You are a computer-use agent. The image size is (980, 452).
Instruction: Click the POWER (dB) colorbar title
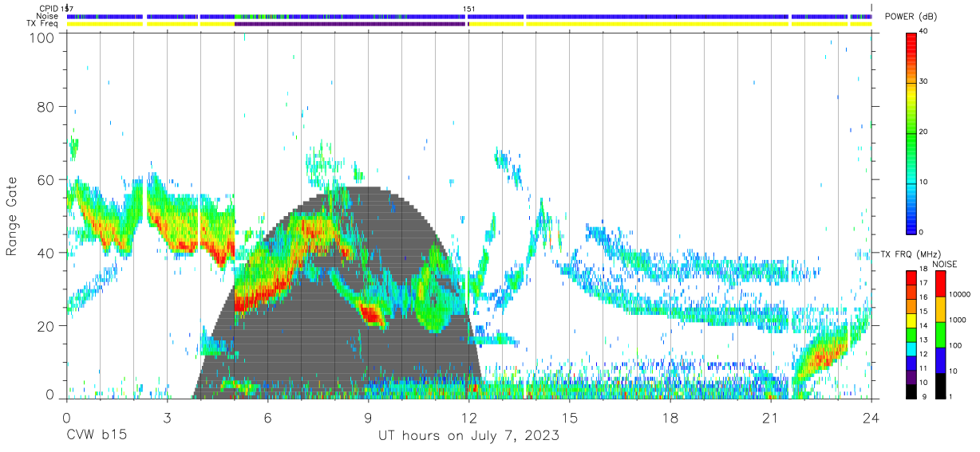tap(910, 17)
